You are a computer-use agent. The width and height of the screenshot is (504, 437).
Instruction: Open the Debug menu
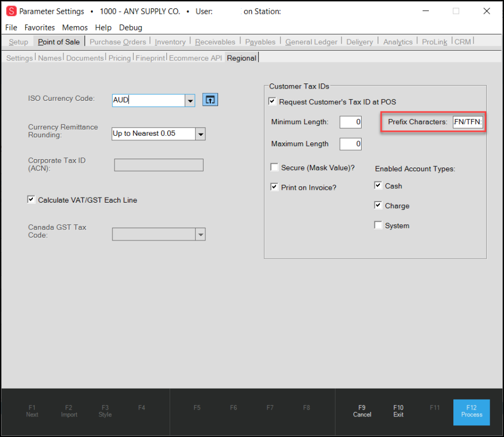click(x=131, y=28)
